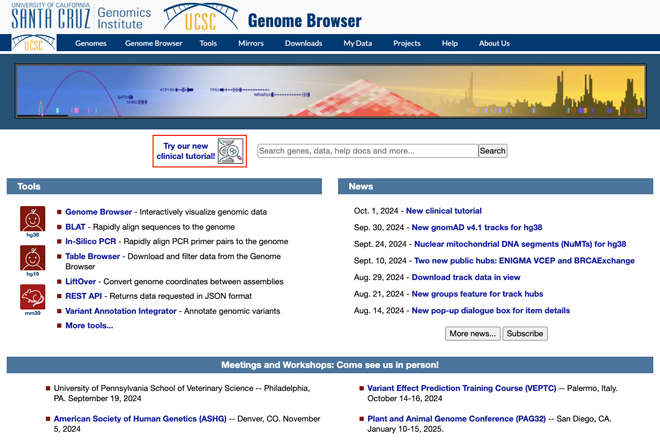The height and width of the screenshot is (440, 660).
Task: Click the University of Pennsylvania meeting entry
Action: (182, 393)
